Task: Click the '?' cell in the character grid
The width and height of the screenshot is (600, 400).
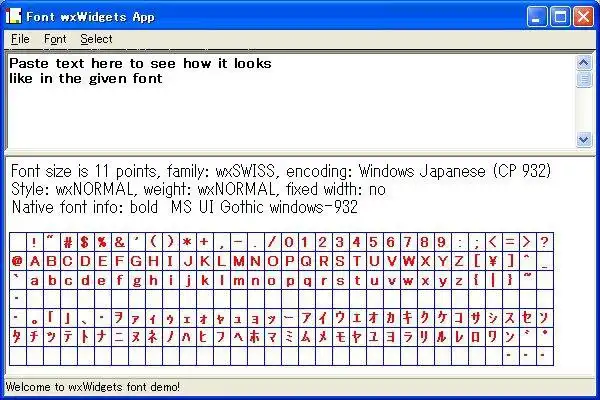Action: [x=545, y=242]
